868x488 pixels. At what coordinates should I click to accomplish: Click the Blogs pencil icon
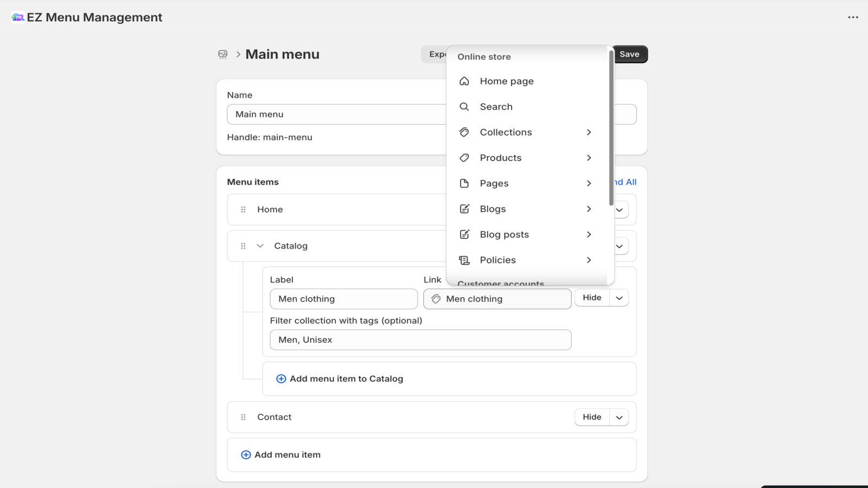(464, 209)
